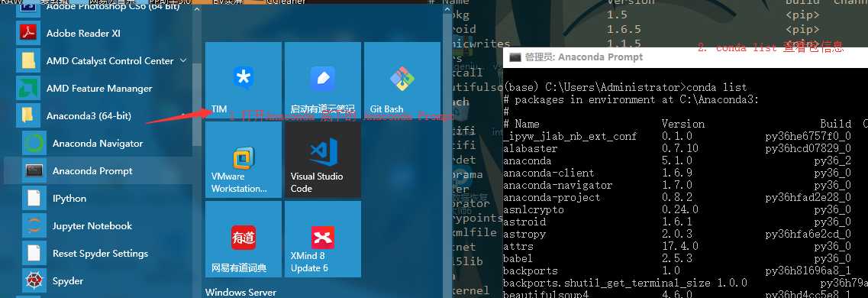Click the beautifulsoup4 package name

click(546, 294)
